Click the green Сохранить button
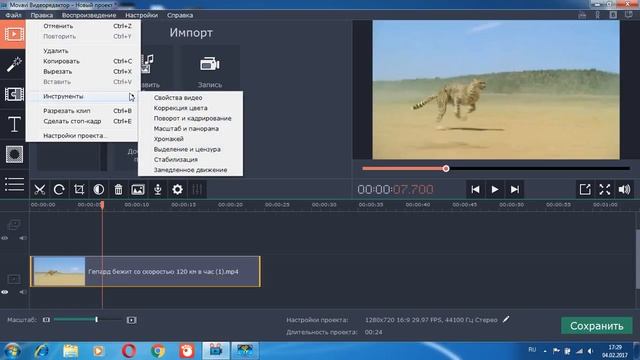Viewport: 640px width, 360px height. 597,326
